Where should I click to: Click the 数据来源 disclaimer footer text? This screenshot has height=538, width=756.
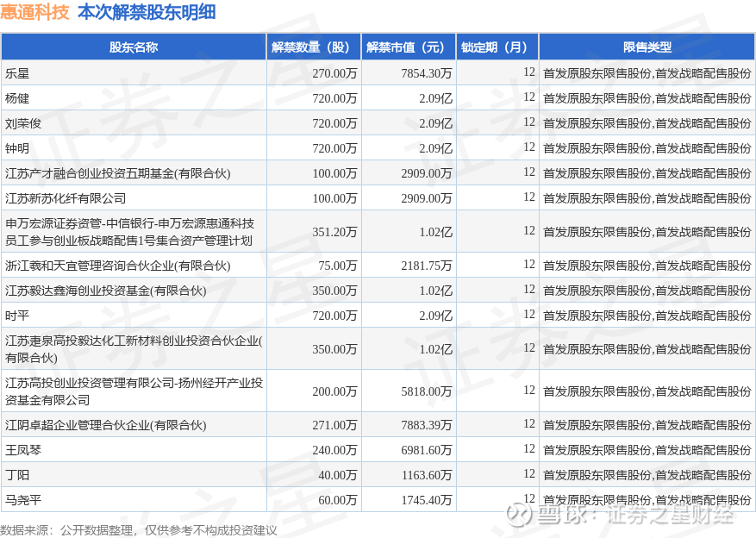(x=139, y=531)
